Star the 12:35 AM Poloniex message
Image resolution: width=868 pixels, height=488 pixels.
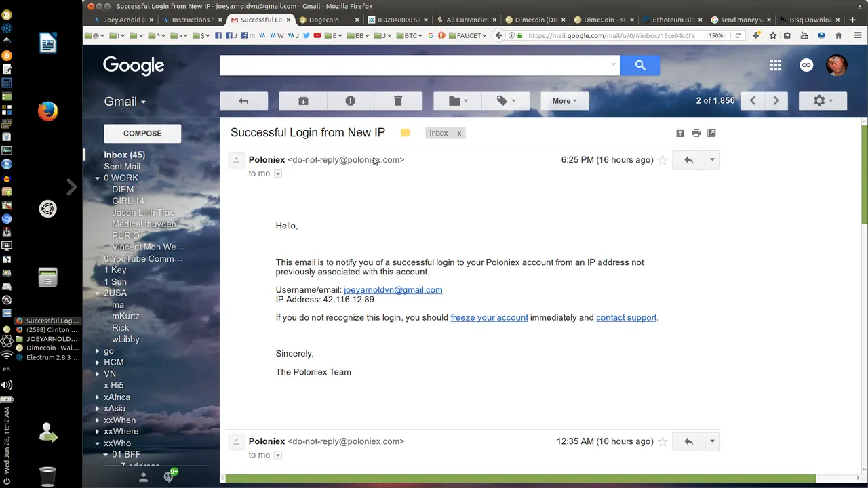pos(663,441)
